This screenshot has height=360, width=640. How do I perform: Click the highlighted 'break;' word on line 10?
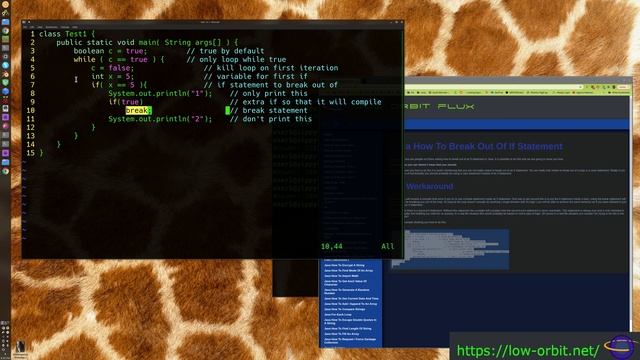(138, 110)
